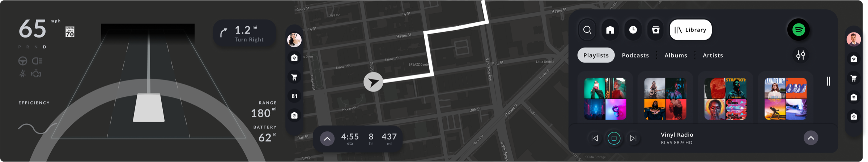The height and width of the screenshot is (162, 868).
Task: Click the BATTERY 62% value
Action: 267,137
